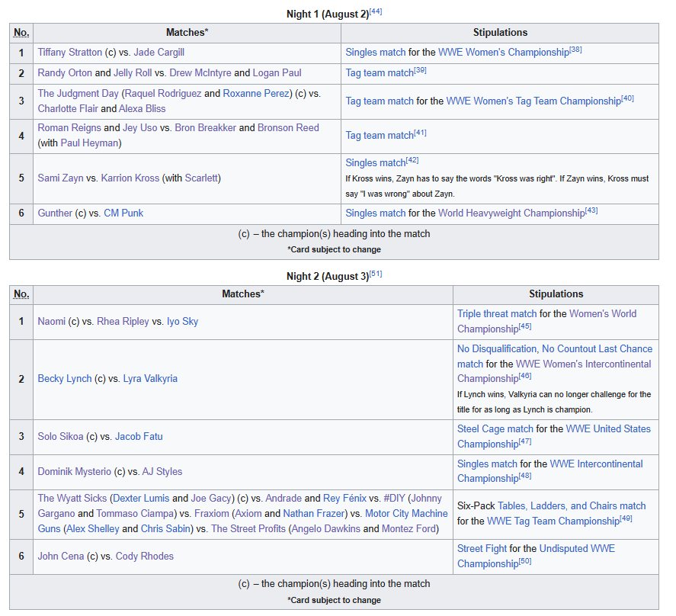Open the Montez Ford link

408,529
